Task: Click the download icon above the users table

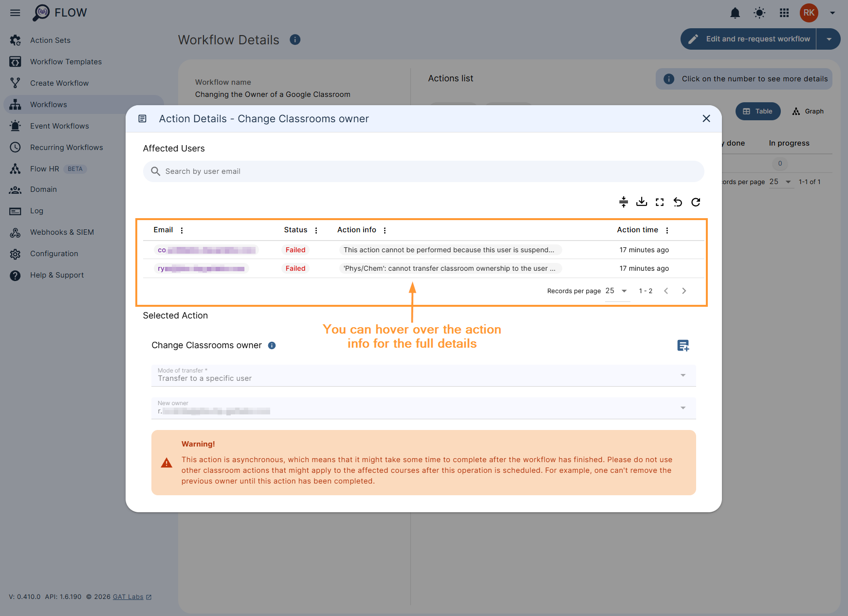Action: tap(642, 202)
